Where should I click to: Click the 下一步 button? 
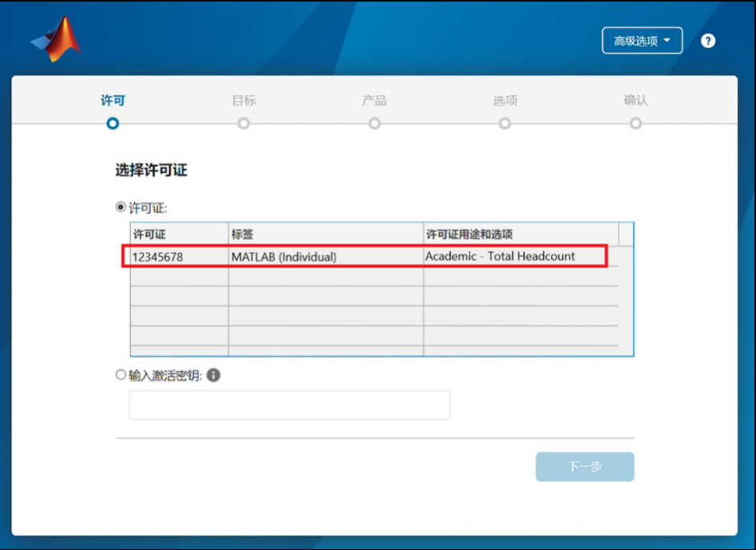point(584,467)
